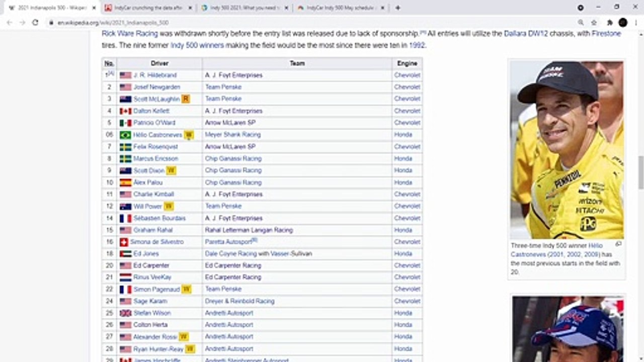This screenshot has width=644, height=362.
Task: Open the Hélio Castroneves photo in yellow suit
Action: click(567, 149)
